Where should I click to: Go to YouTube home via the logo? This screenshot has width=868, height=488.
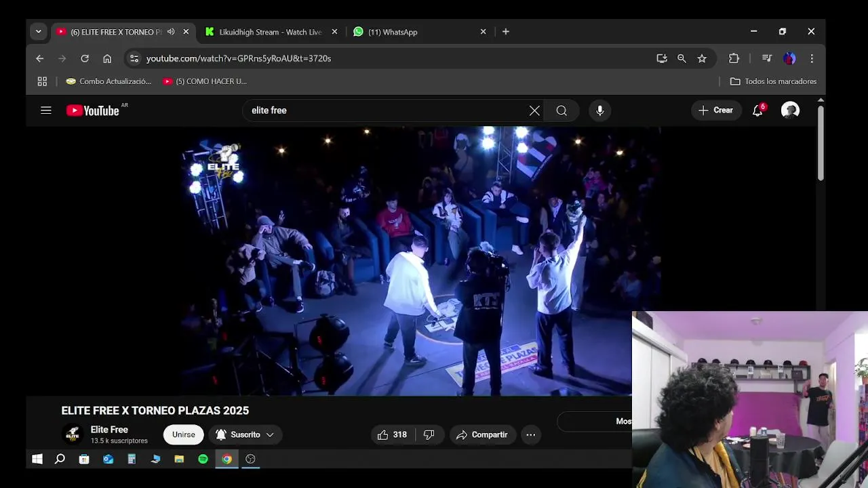click(x=93, y=110)
